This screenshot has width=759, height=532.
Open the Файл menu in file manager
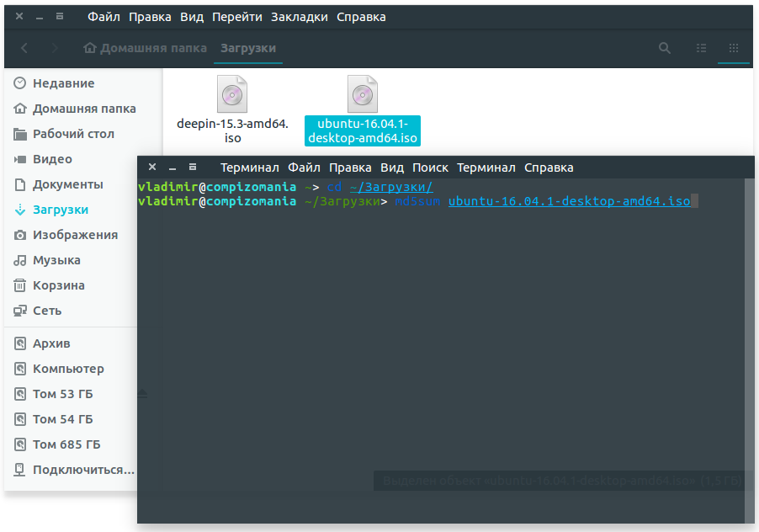103,17
